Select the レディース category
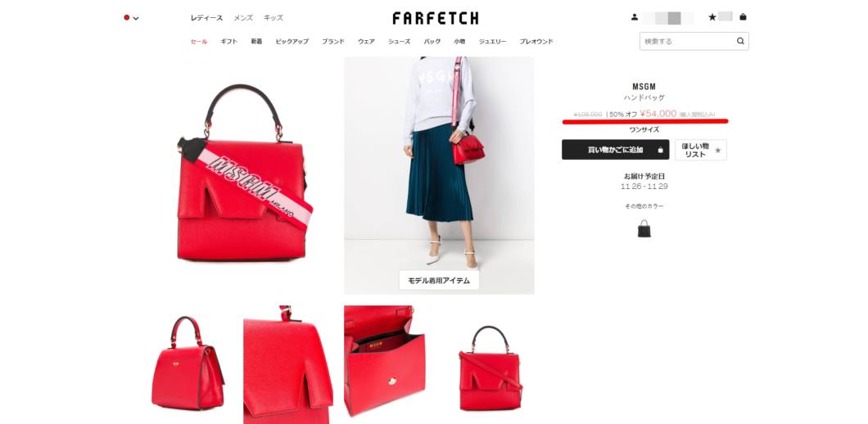 pos(206,18)
